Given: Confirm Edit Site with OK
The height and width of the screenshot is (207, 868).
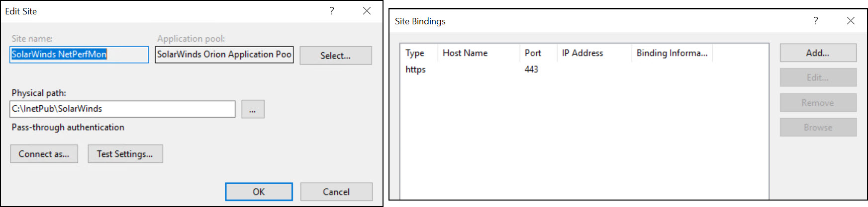Looking at the screenshot, I should click(259, 192).
